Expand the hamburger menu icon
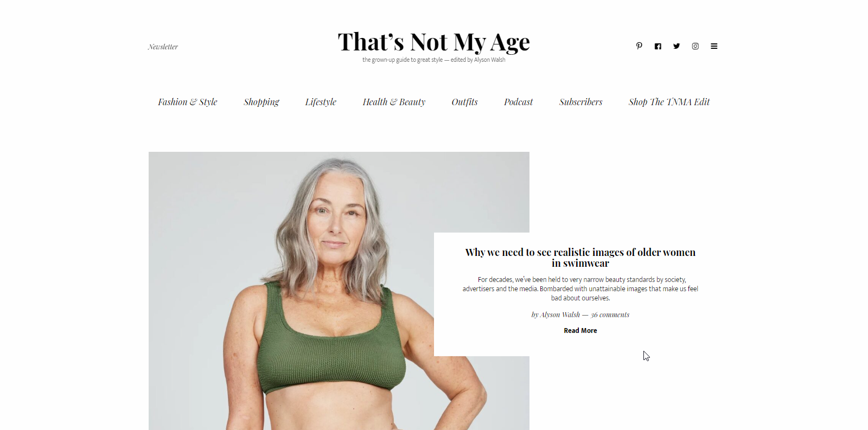 coord(714,46)
